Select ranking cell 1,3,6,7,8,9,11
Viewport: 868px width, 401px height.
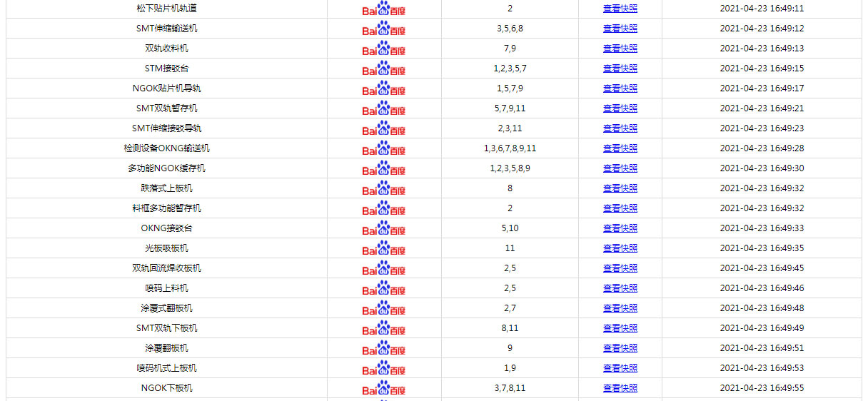tap(510, 148)
